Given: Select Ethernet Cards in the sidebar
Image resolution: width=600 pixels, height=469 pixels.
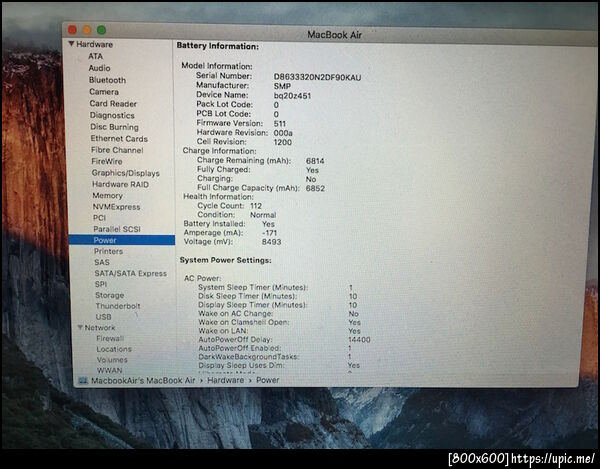Looking at the screenshot, I should (119, 138).
